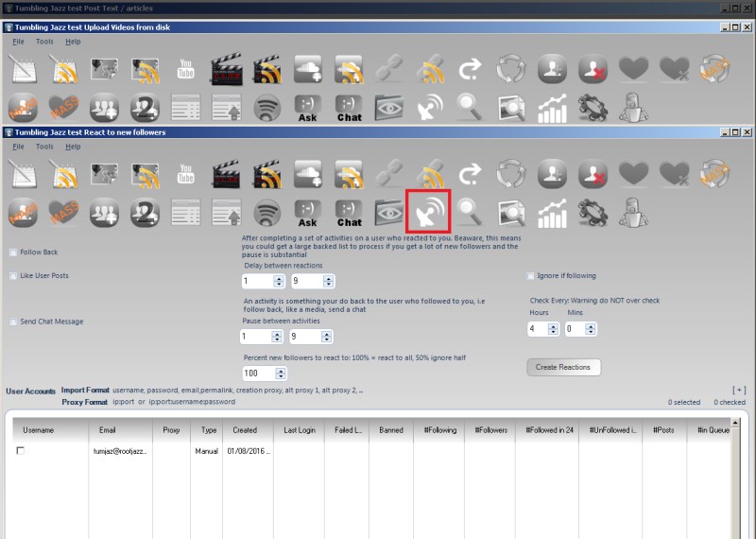Viewport: 756px width, 539px height.
Task: Click number 2 accounts icon in React window
Action: click(145, 213)
